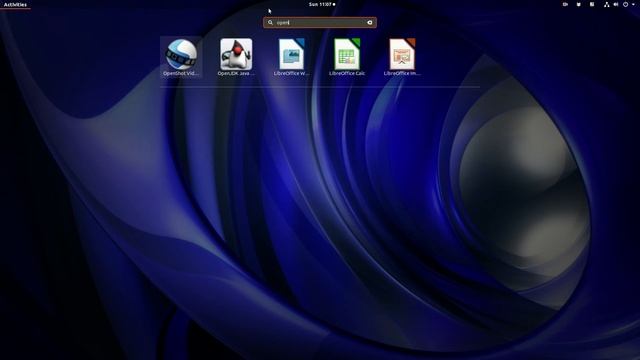
Task: Click the volume speaker icon in the top bar
Action: click(x=616, y=4)
